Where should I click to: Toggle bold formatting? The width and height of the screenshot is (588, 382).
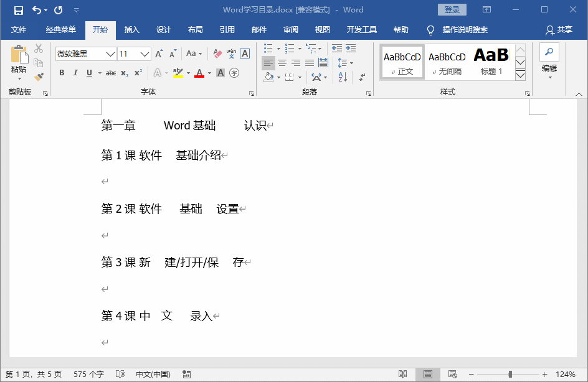coord(62,73)
